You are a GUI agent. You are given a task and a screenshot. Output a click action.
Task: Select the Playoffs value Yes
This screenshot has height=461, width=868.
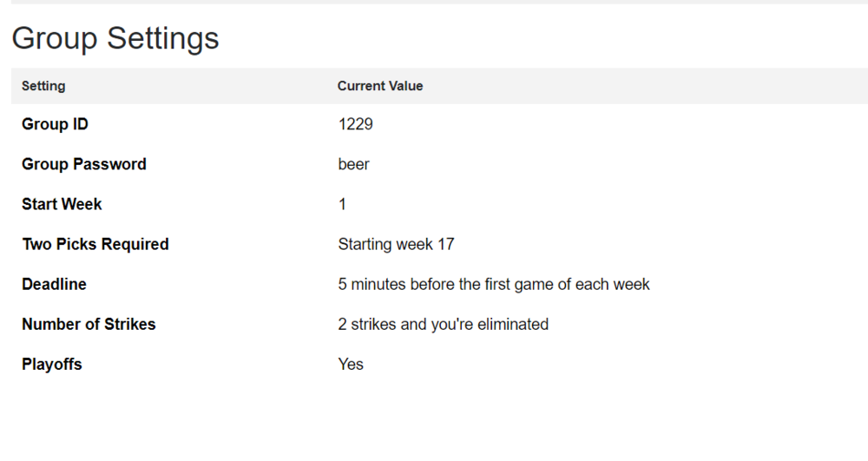[x=351, y=364]
